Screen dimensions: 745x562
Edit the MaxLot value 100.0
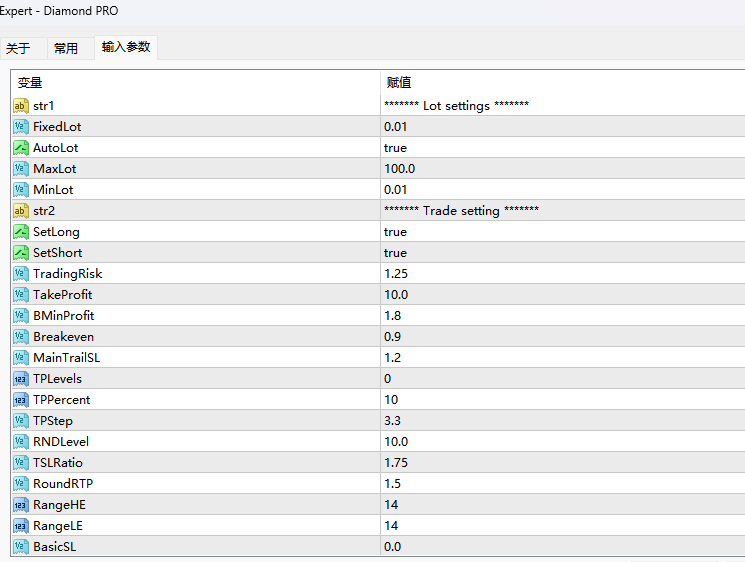click(x=399, y=169)
